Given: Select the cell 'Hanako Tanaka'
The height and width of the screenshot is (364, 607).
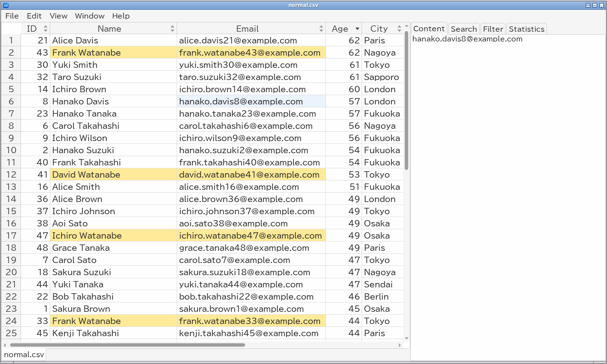Looking at the screenshot, I should pyautogui.click(x=113, y=114).
